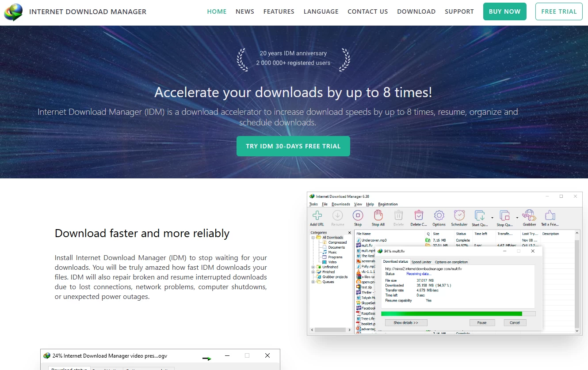Open the CONTACT US page

pos(367,11)
